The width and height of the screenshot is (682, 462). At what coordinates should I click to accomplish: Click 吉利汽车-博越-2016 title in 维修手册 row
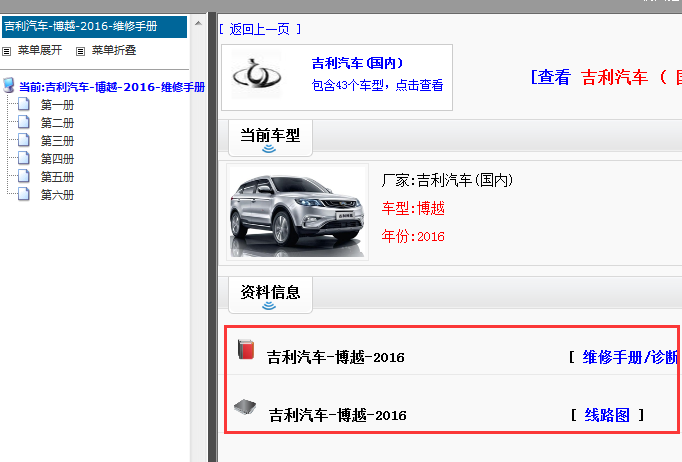336,357
